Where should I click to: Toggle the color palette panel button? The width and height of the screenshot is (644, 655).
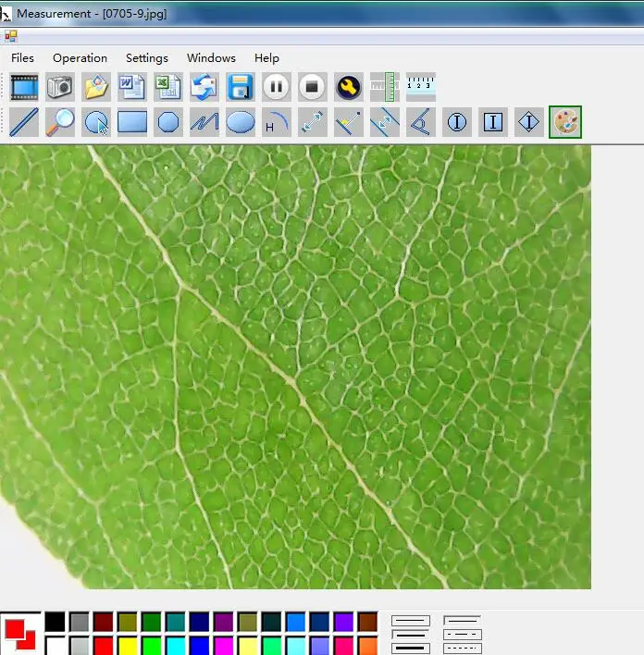click(x=564, y=122)
